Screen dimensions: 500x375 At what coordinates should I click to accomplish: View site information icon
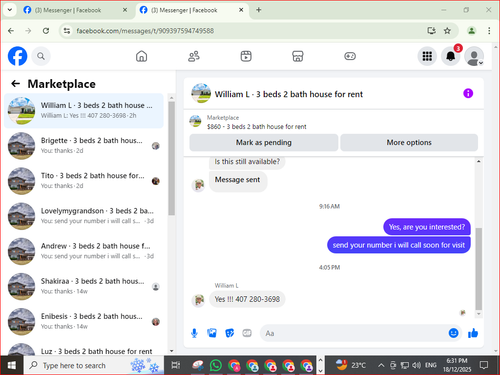tap(67, 31)
